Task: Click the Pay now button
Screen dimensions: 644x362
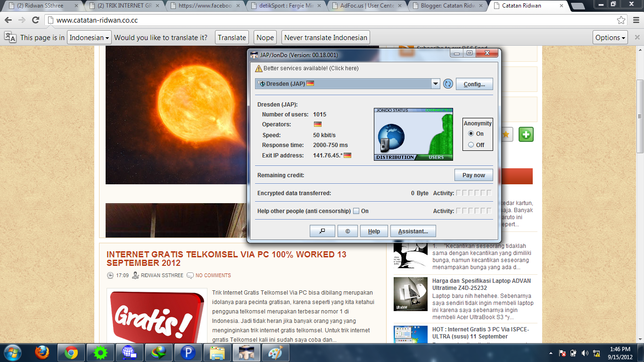Action: (474, 175)
